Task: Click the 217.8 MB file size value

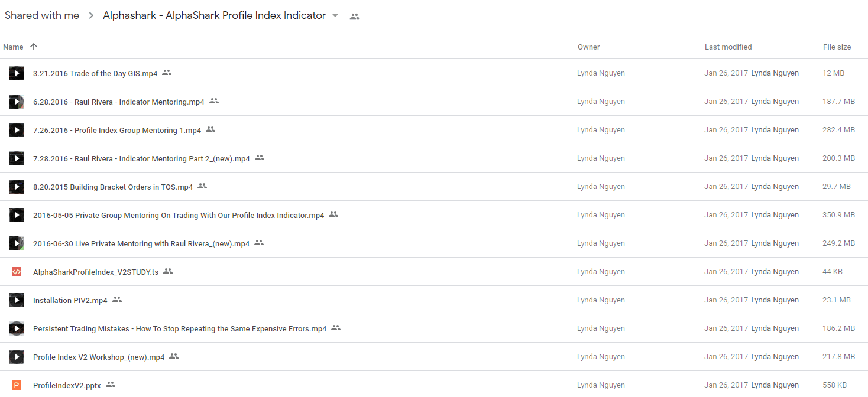Action: (839, 357)
